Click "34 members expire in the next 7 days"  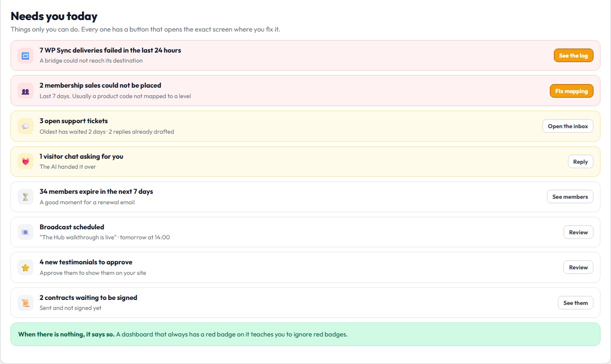[96, 191]
